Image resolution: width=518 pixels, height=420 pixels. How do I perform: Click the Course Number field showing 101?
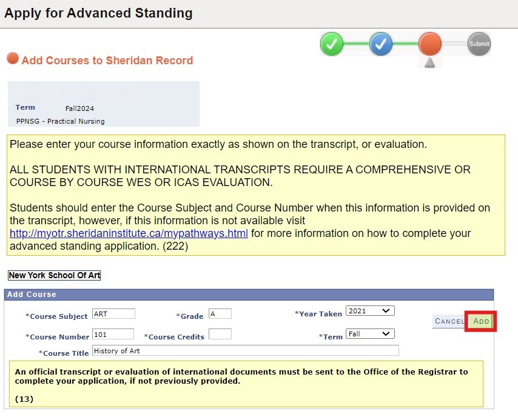[113, 334]
